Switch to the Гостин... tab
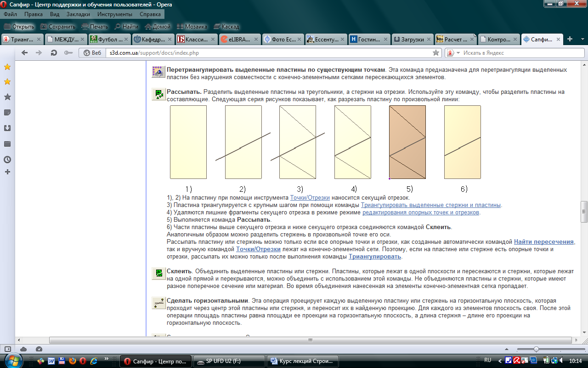Viewport: 588px width, 368px height. pos(369,39)
